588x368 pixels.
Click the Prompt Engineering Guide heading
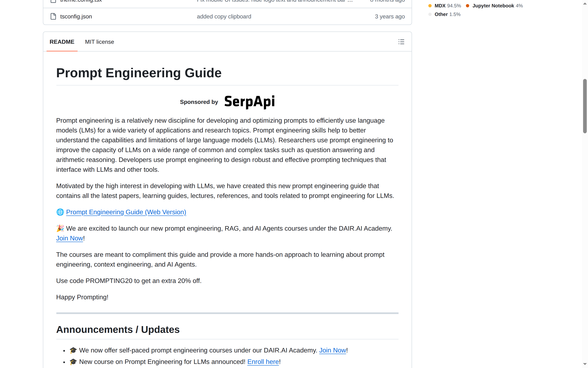pos(139,73)
